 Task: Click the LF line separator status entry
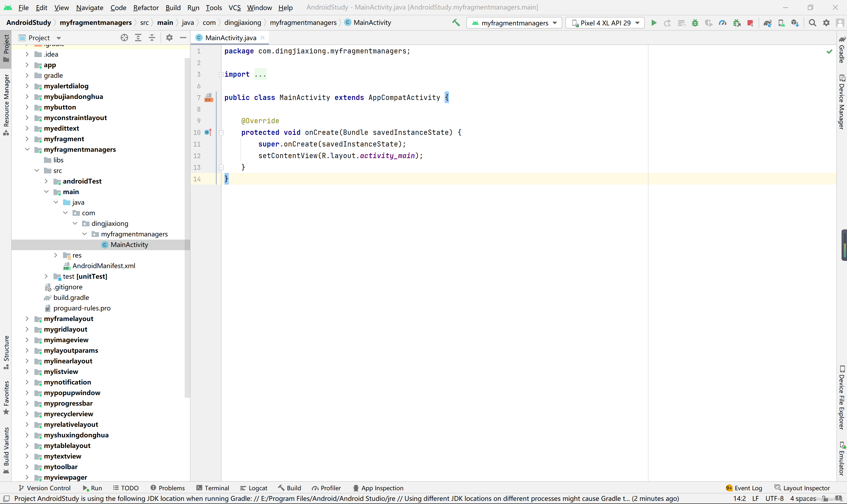pos(755,498)
